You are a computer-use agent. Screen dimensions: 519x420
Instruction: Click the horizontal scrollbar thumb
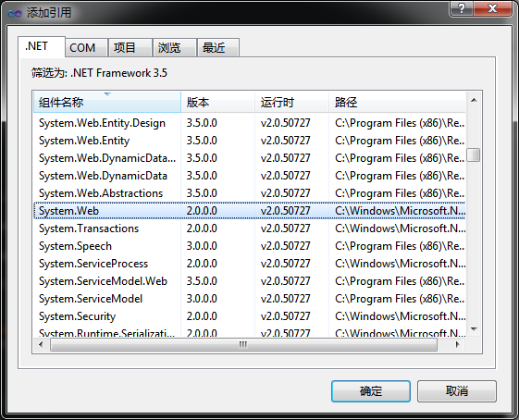click(x=243, y=344)
